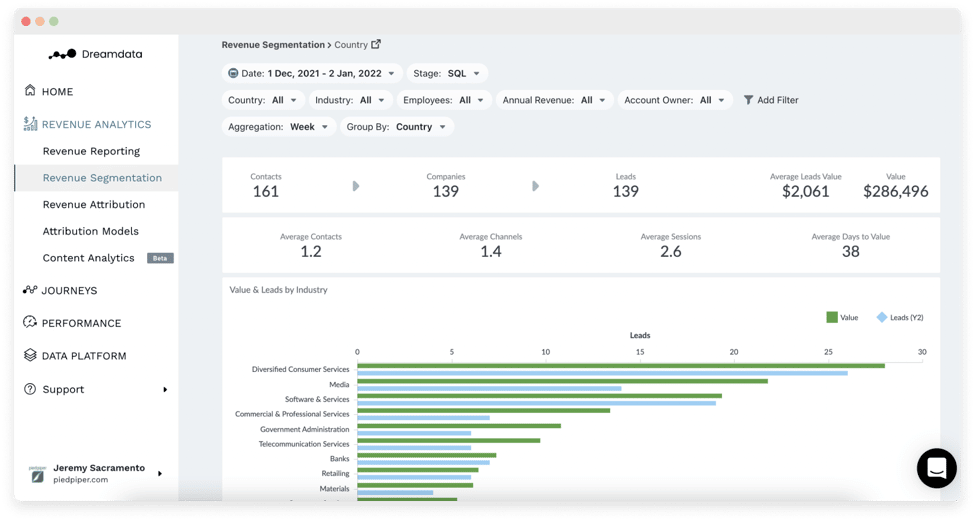Open Revenue Reporting page
Viewport: 975px width, 521px height.
point(91,151)
